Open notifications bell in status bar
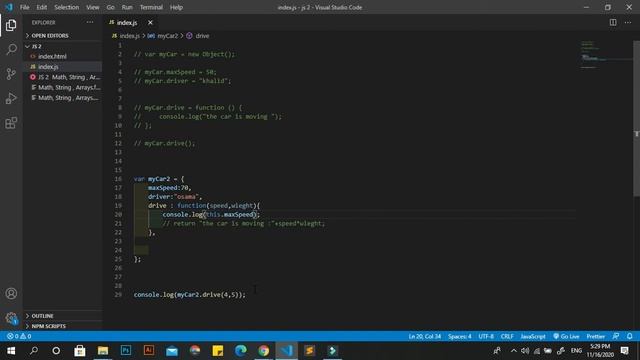The width and height of the screenshot is (640, 360). pos(629,336)
